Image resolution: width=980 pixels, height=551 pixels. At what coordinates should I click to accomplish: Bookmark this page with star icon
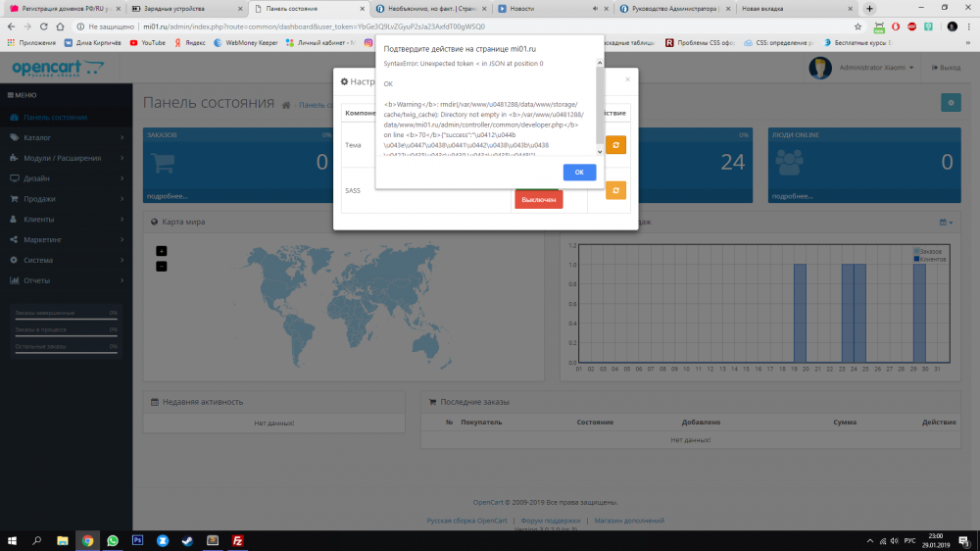tap(857, 26)
